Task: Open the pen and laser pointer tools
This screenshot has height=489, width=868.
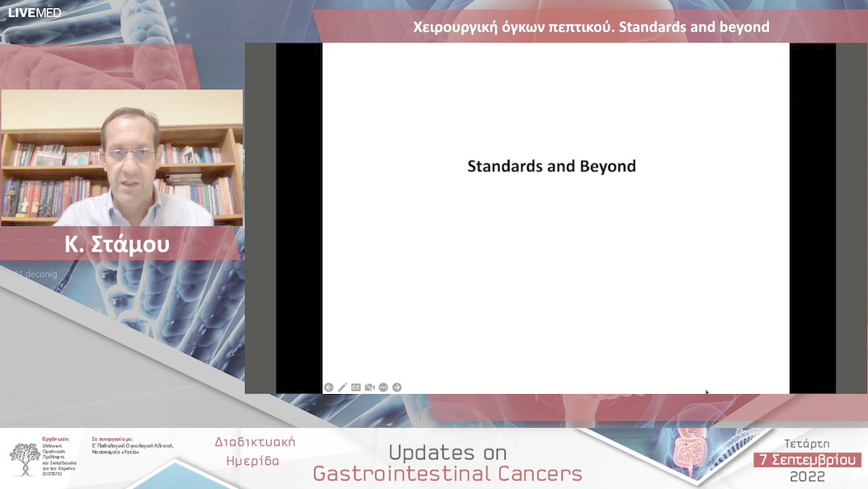Action: [342, 387]
